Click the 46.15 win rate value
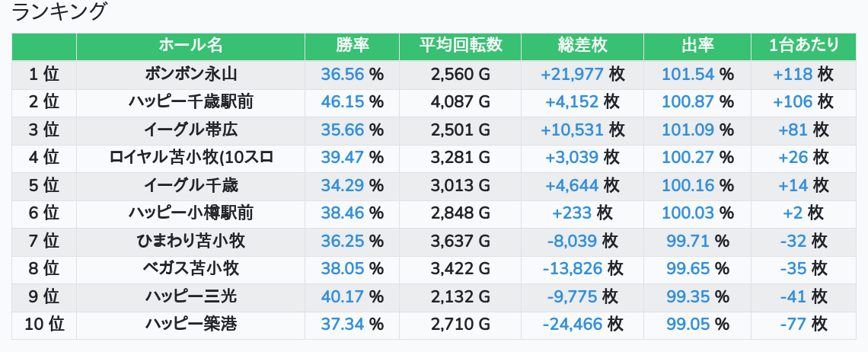 click(x=342, y=101)
